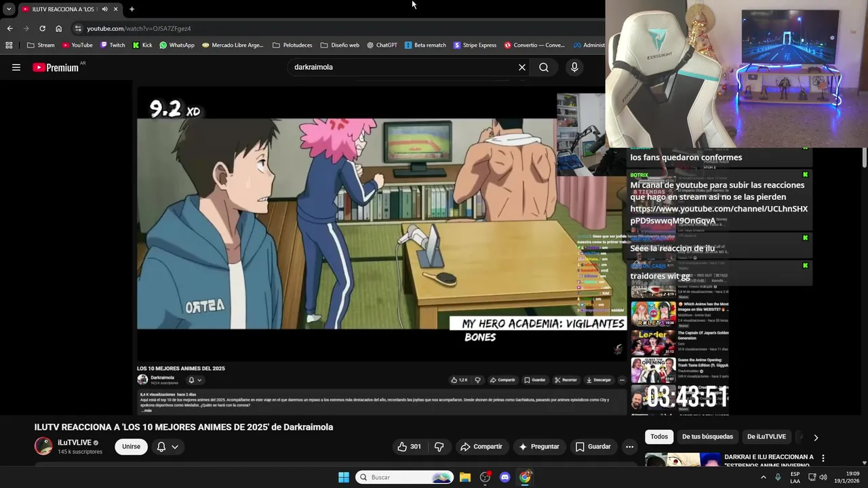Open the Beta rematch bookmark
Screen dimensions: 868x488
425,45
